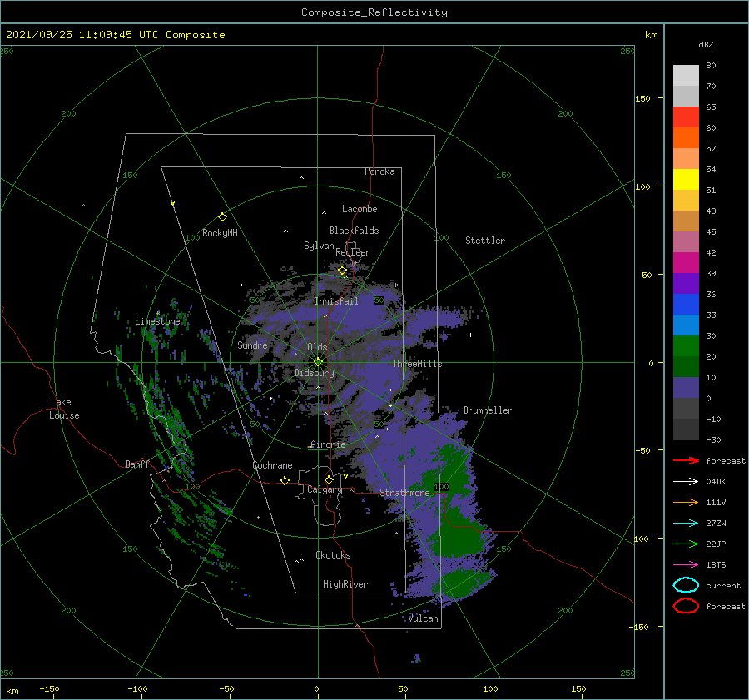Viewport: 749px width, 700px height.
Task: Click the ThreeHills city label
Action: 418,364
